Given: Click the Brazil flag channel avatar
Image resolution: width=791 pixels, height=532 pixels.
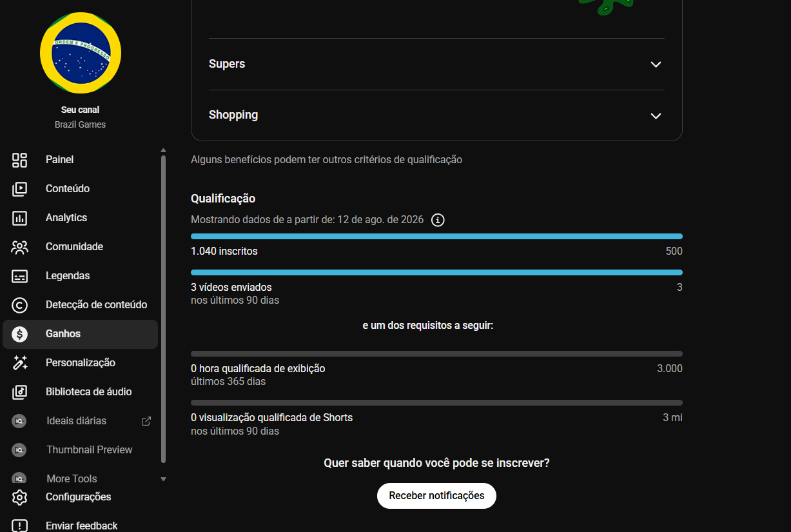Looking at the screenshot, I should pyautogui.click(x=80, y=52).
